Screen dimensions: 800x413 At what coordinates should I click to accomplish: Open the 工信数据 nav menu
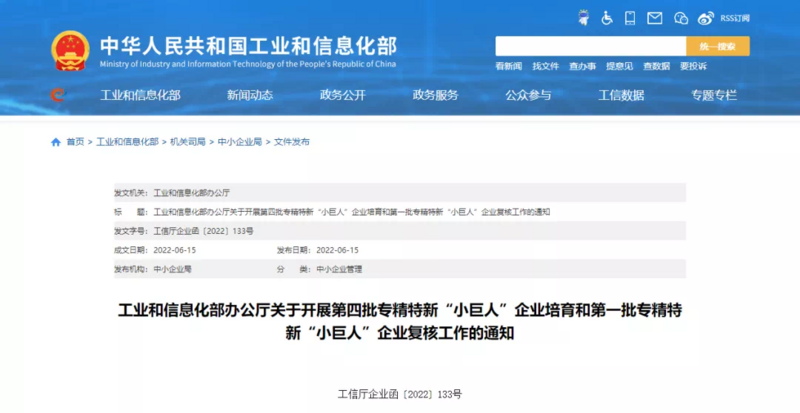(x=621, y=95)
